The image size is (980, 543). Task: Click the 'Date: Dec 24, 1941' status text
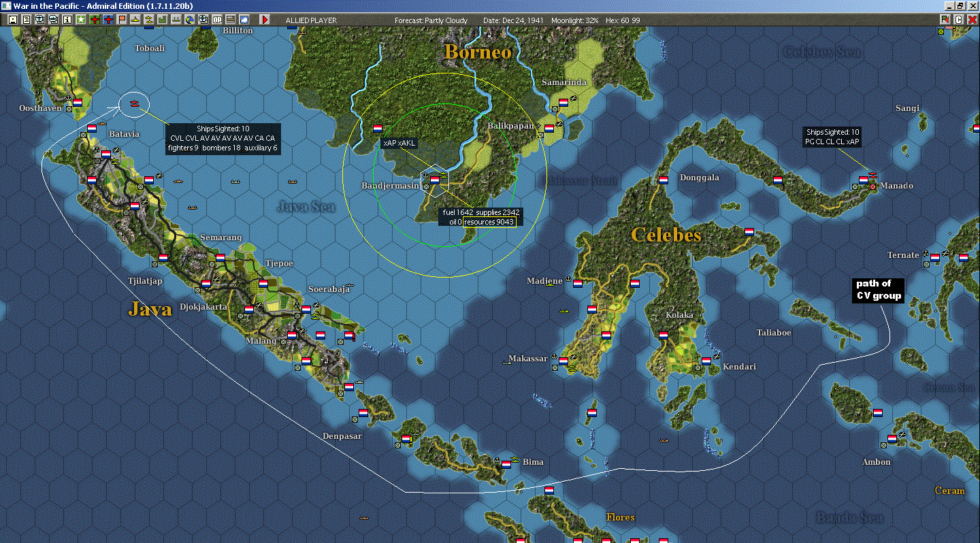point(514,20)
